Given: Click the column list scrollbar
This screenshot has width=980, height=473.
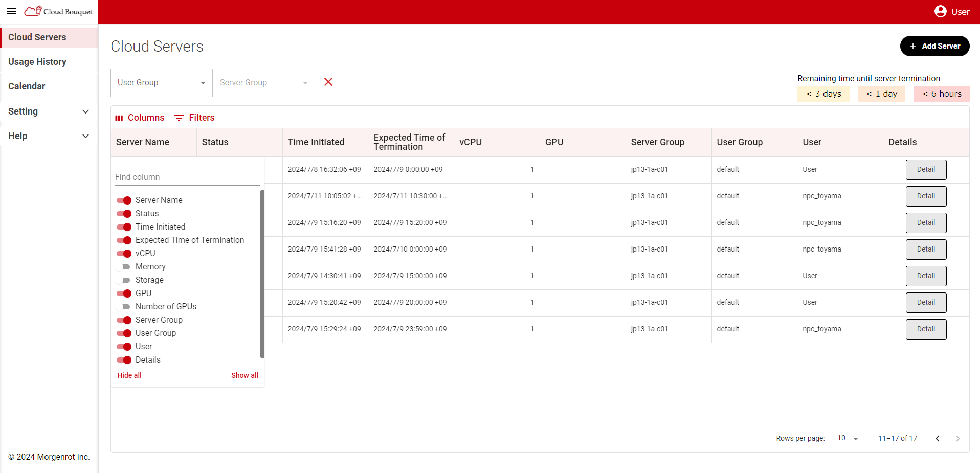Looking at the screenshot, I should (x=262, y=274).
